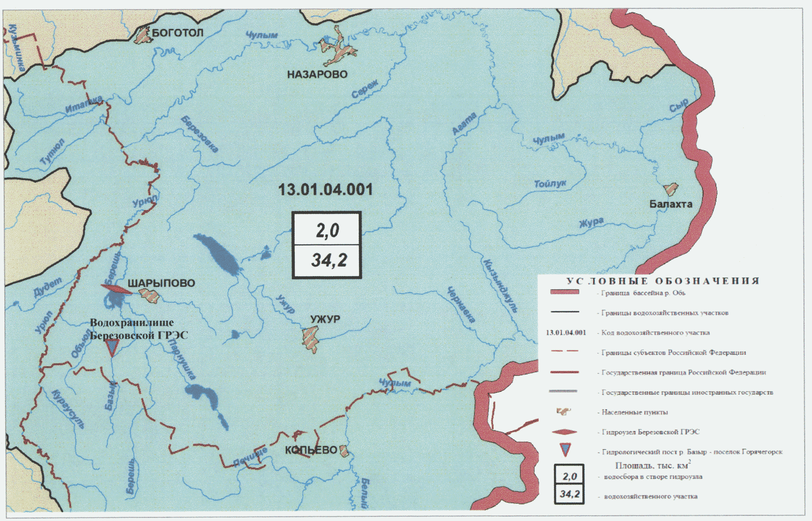Click the Ужур river label northwest of town
The width and height of the screenshot is (812, 521).
click(285, 304)
